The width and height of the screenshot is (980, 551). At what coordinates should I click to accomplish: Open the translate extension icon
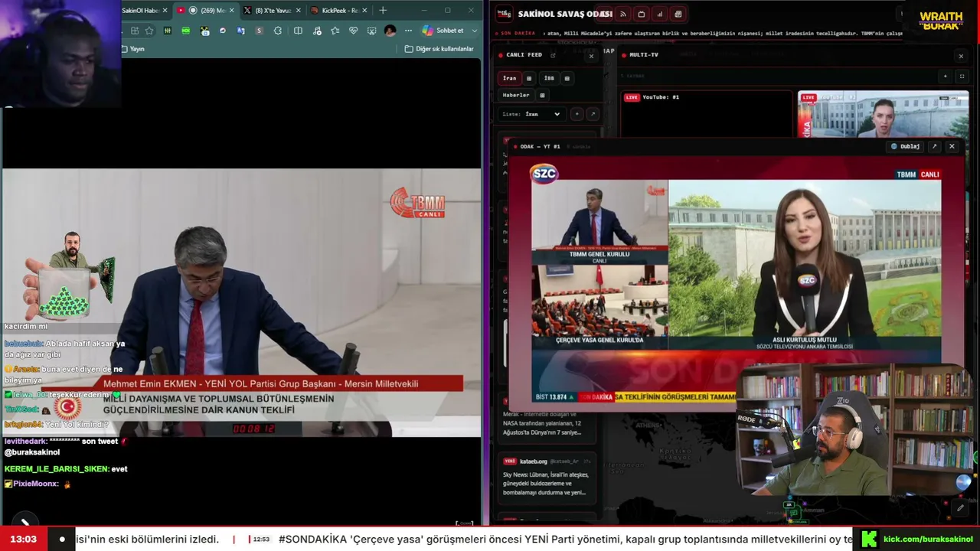tap(241, 31)
